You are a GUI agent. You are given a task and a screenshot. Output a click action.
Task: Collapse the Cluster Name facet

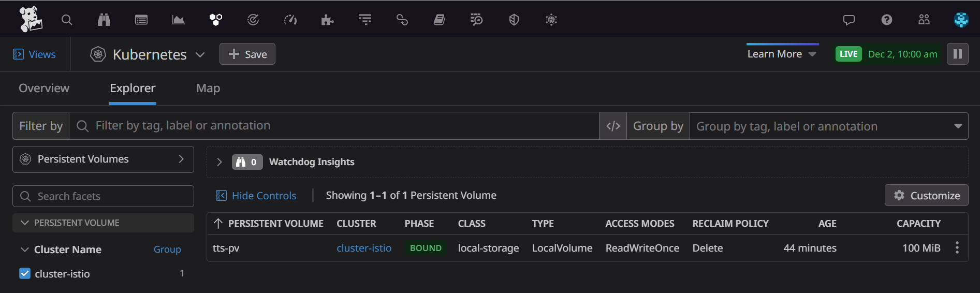(25, 250)
